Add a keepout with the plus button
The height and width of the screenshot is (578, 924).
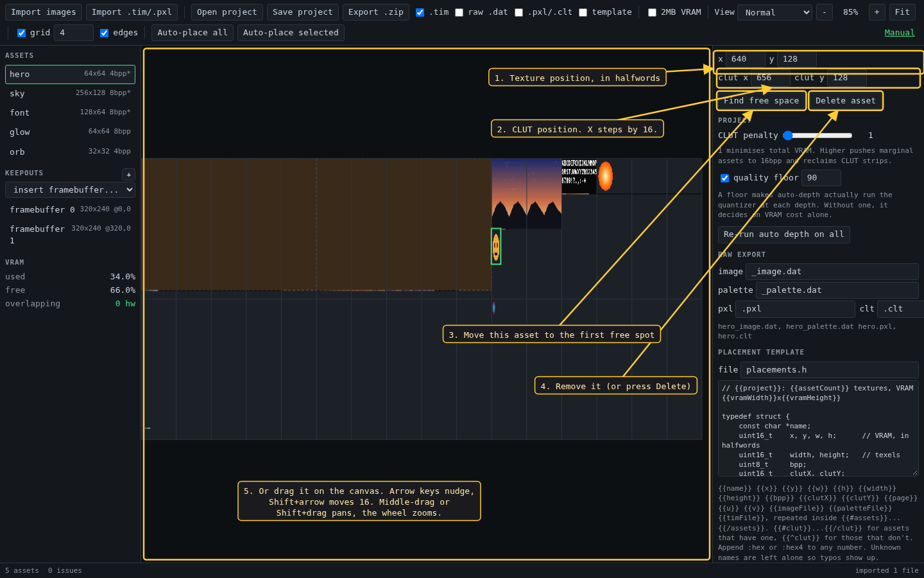pos(128,175)
